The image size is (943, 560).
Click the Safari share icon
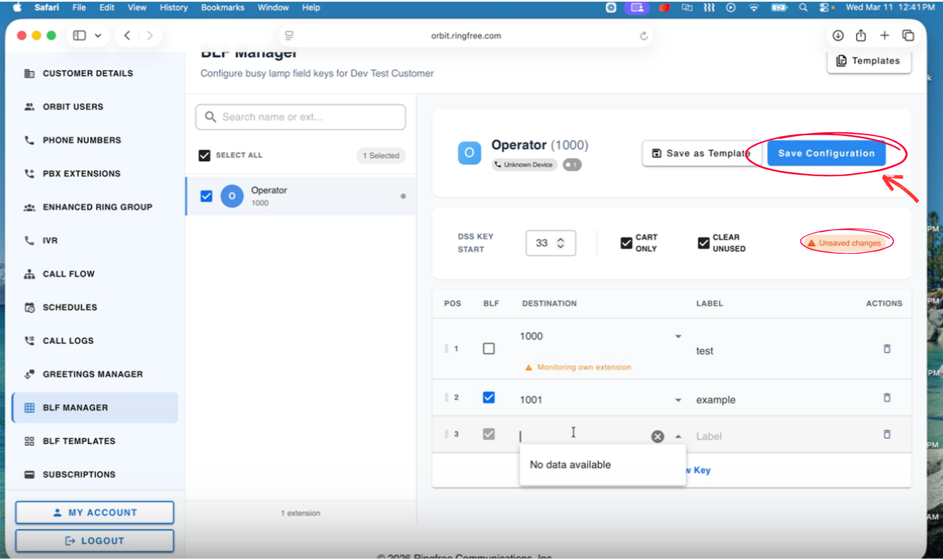coord(861,36)
